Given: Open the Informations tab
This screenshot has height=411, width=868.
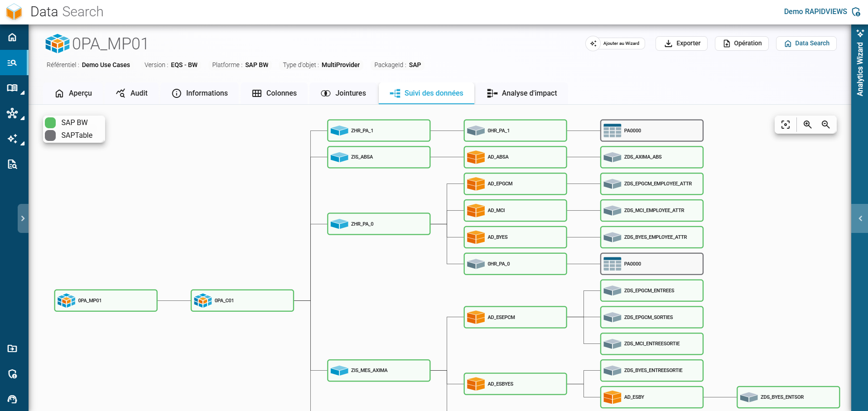Looking at the screenshot, I should [x=200, y=93].
